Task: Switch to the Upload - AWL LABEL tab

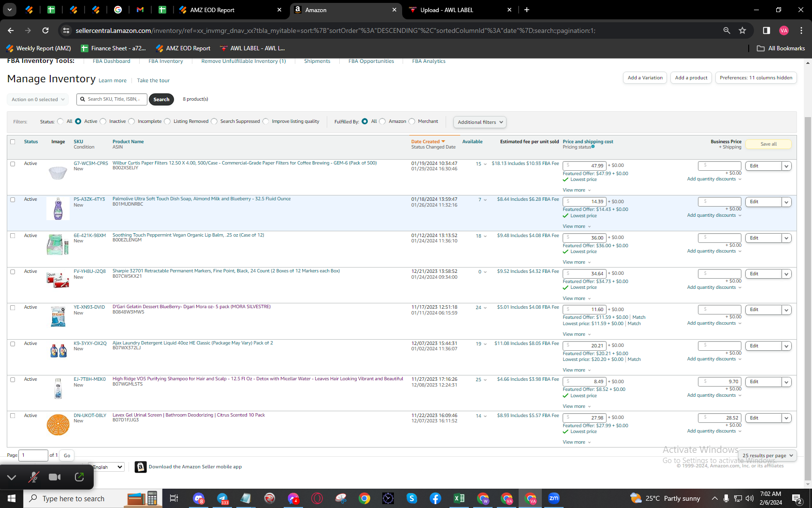Action: click(460, 10)
